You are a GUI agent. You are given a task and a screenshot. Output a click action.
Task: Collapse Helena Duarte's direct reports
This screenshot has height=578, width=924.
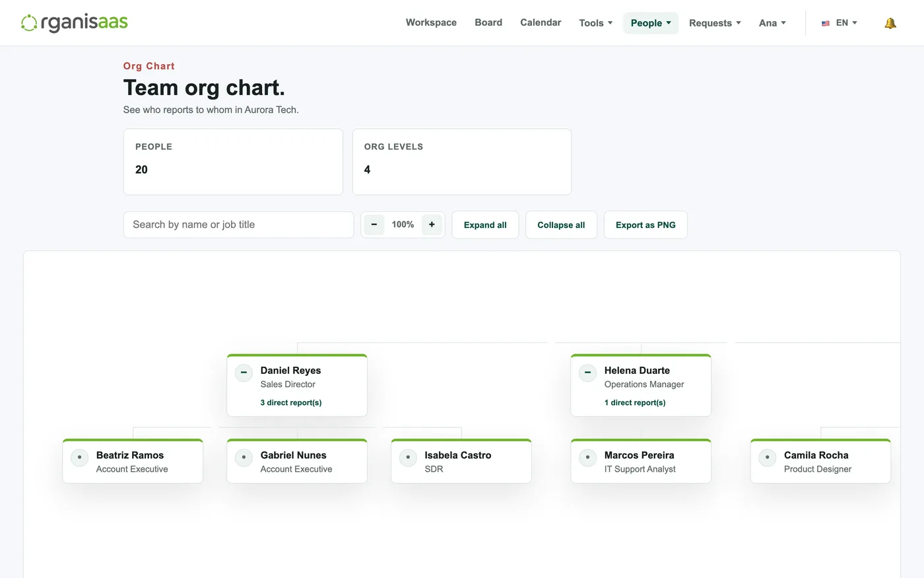[587, 373]
